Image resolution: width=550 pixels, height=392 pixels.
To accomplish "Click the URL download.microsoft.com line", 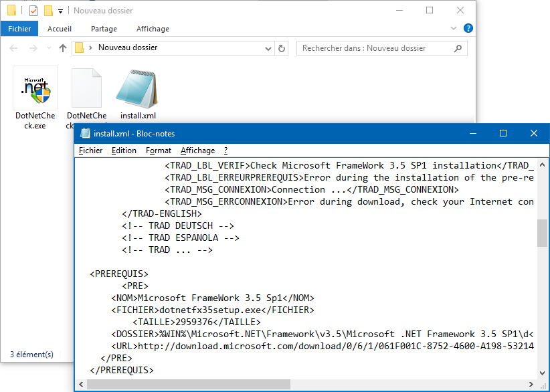I will (x=323, y=347).
